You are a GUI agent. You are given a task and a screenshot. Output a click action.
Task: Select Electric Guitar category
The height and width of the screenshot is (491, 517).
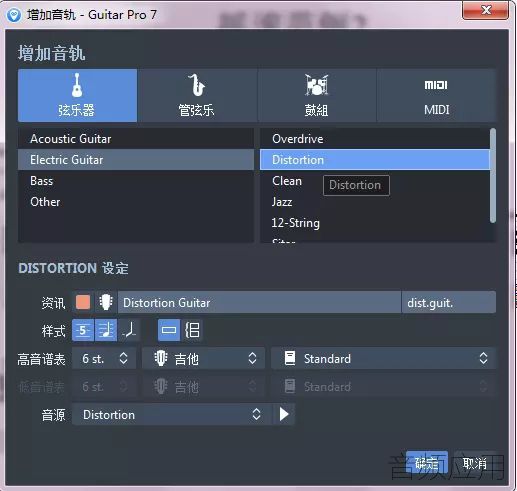tap(136, 160)
